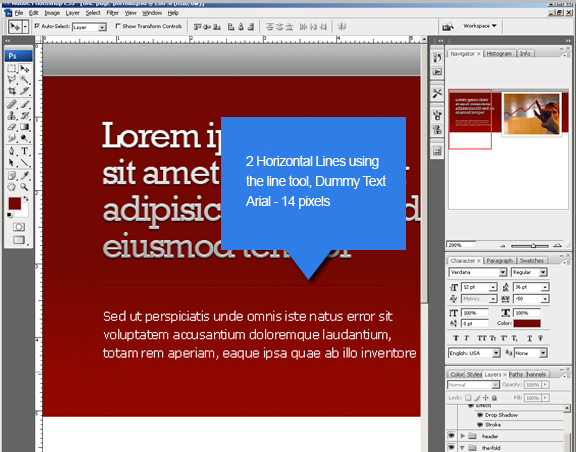Switch to the Paragraph tab
The width and height of the screenshot is (576, 452).
coord(499,261)
